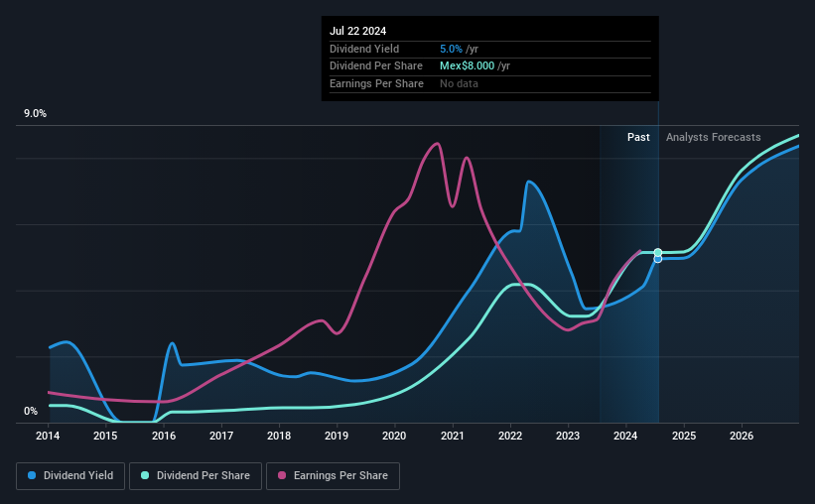Click the 2014 x-axis label
This screenshot has width=815, height=504.
pos(48,436)
